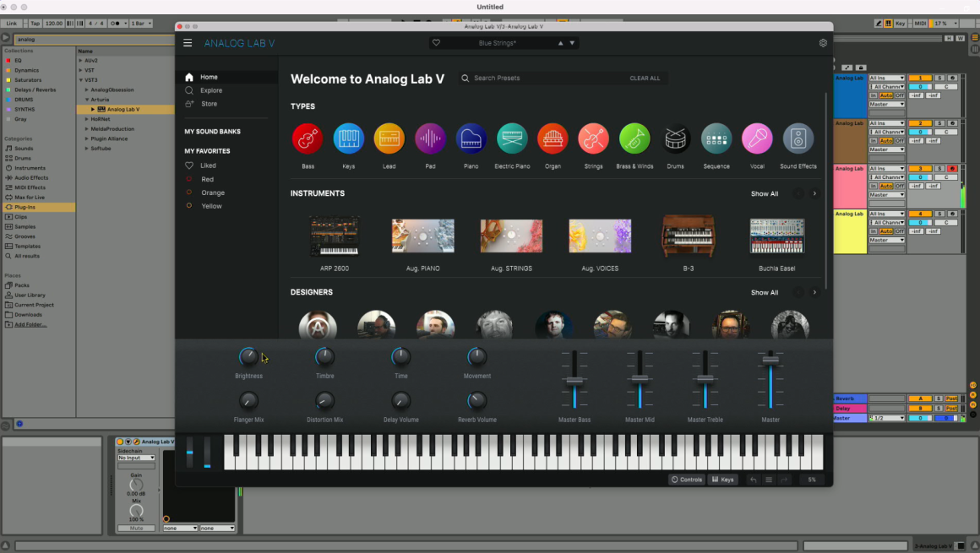The height and width of the screenshot is (553, 980).
Task: Pick the Drums type icon
Action: point(675,138)
